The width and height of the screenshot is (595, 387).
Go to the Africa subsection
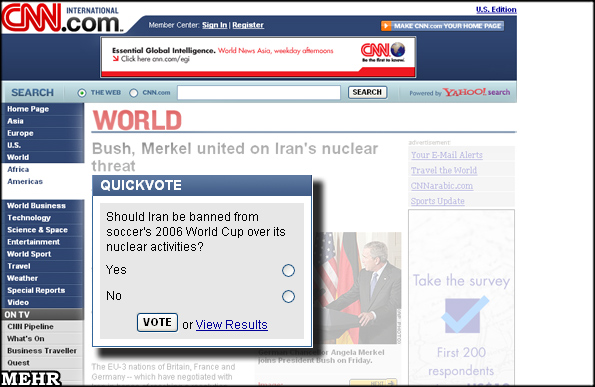(18, 169)
